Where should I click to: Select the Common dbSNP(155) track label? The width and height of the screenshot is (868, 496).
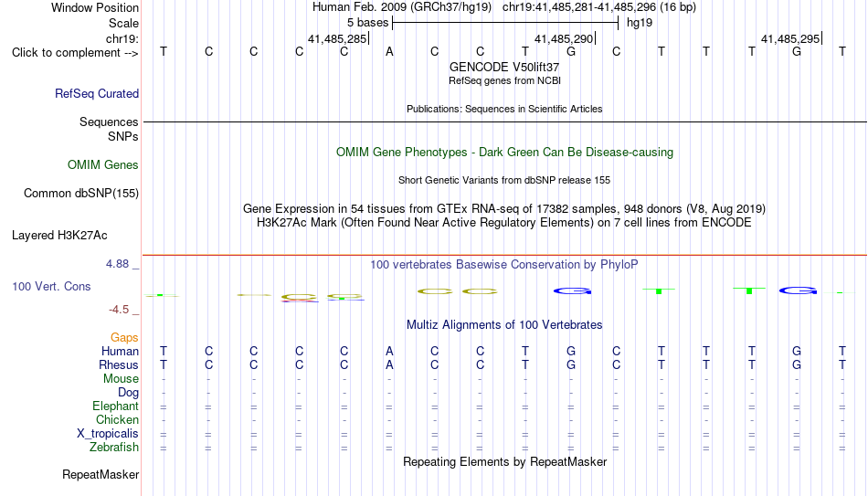click(x=80, y=194)
